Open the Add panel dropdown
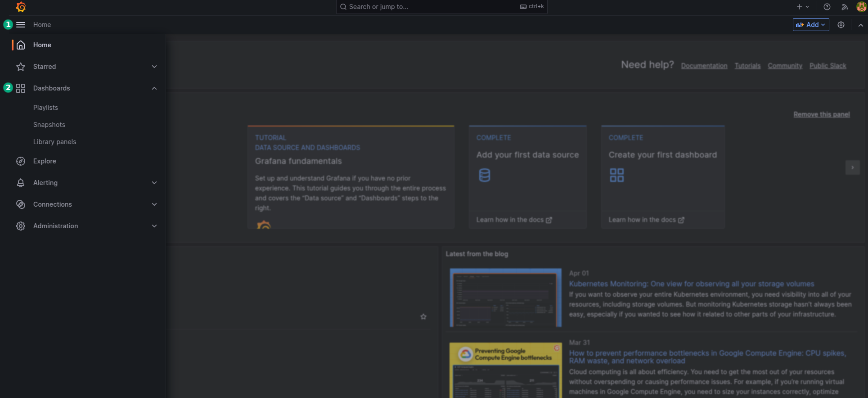The image size is (868, 398). tap(811, 25)
